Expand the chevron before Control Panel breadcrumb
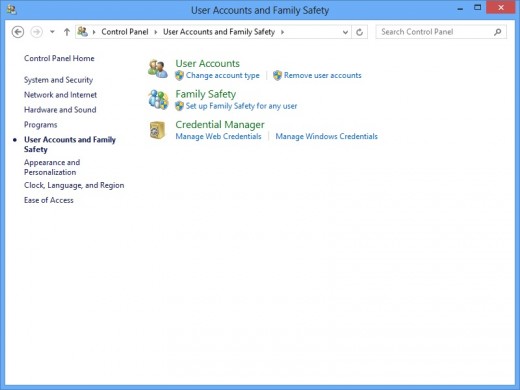The image size is (520, 390). pyautogui.click(x=94, y=32)
